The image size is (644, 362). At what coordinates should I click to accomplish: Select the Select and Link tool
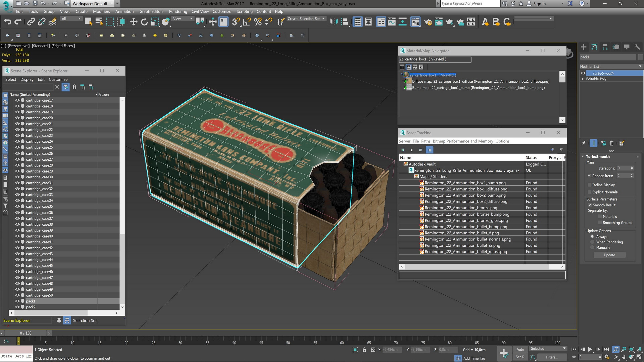[x=31, y=22]
